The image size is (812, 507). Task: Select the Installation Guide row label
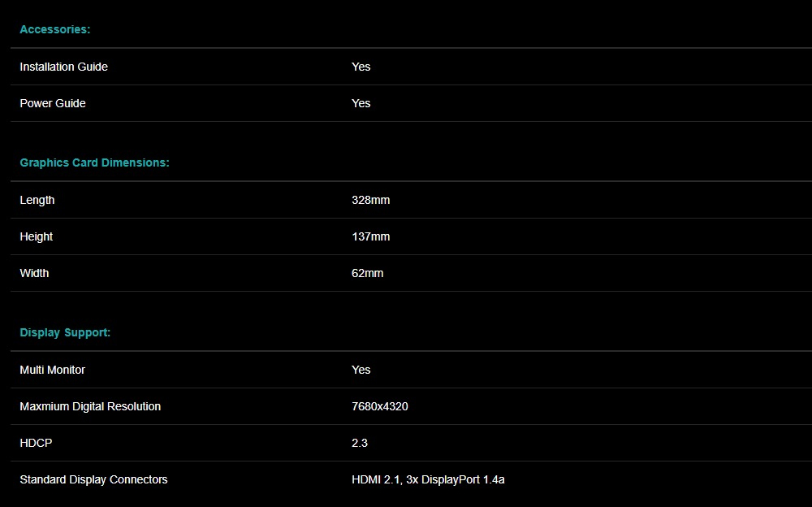point(63,67)
